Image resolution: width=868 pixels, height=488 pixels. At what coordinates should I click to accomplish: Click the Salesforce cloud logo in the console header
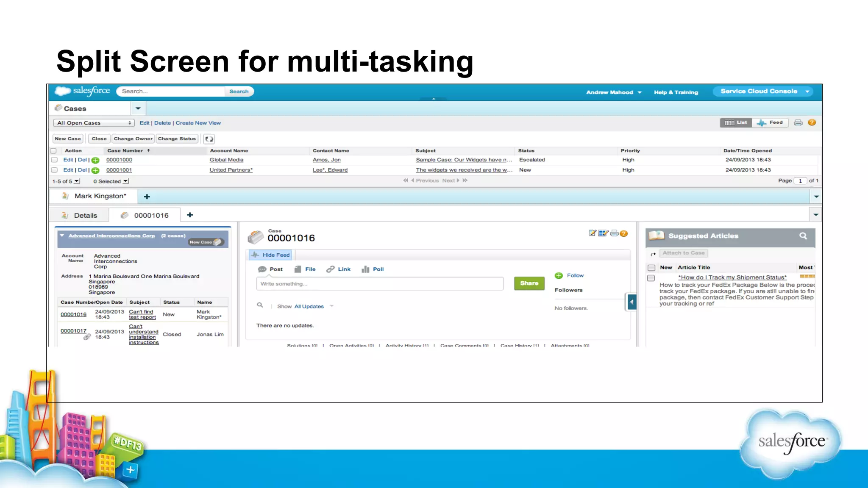pyautogui.click(x=63, y=91)
